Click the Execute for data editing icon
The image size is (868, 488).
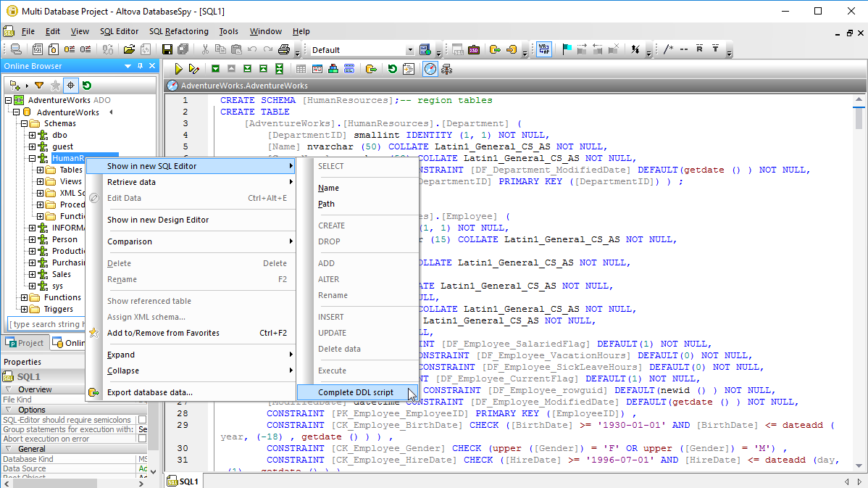[193, 69]
